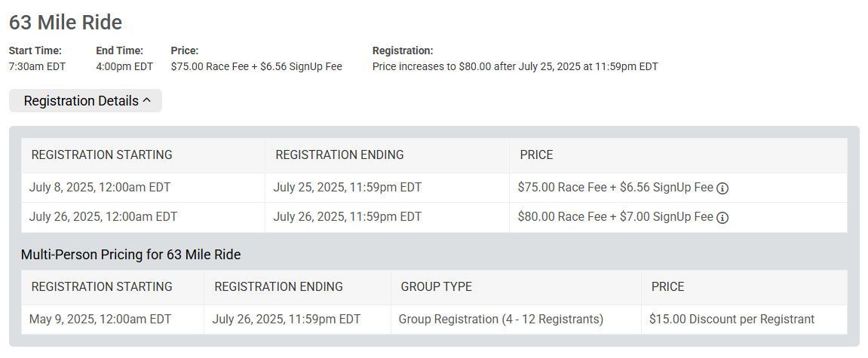
Task: Click the GROUP TYPE column header
Action: [436, 286]
